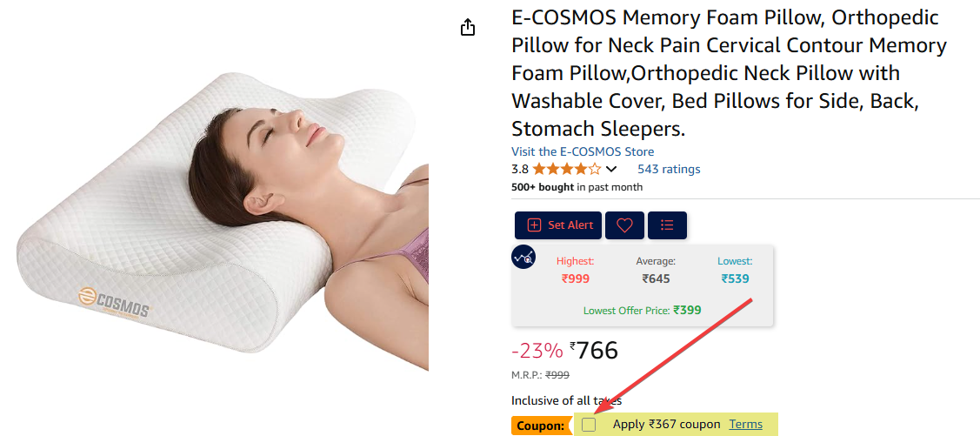Viewport: 980px width, 436px height.
Task: Click the Lowest Offer Price ₹399 text
Action: (x=642, y=311)
